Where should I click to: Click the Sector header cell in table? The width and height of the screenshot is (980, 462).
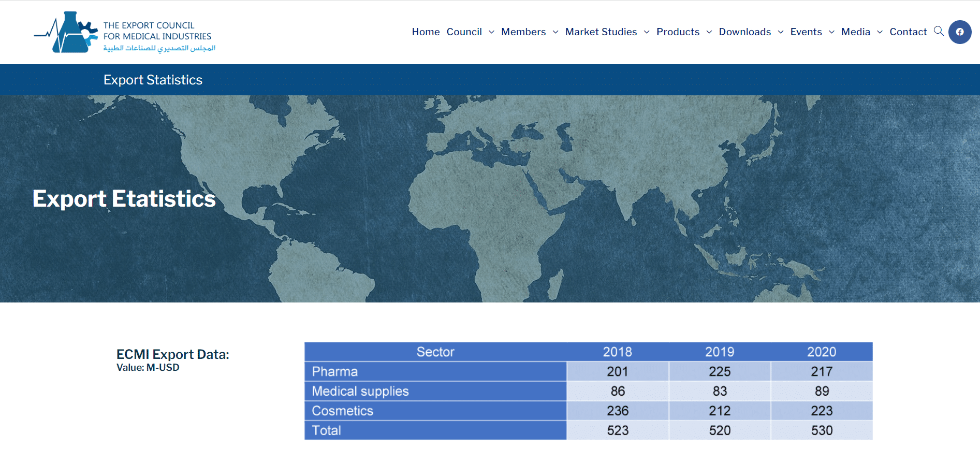click(x=435, y=352)
